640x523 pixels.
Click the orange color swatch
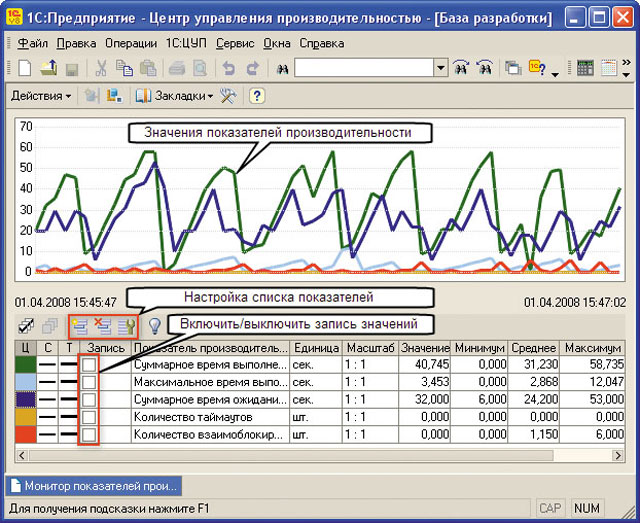(26, 417)
